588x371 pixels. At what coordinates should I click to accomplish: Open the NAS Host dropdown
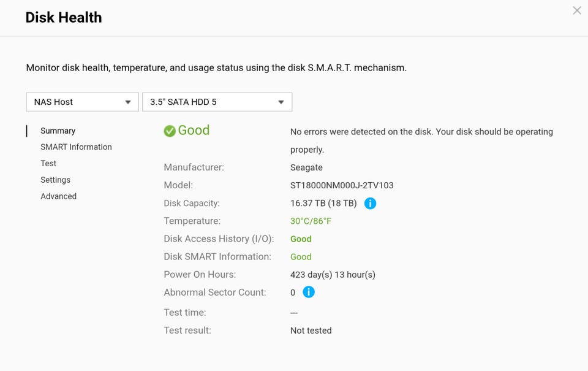82,102
